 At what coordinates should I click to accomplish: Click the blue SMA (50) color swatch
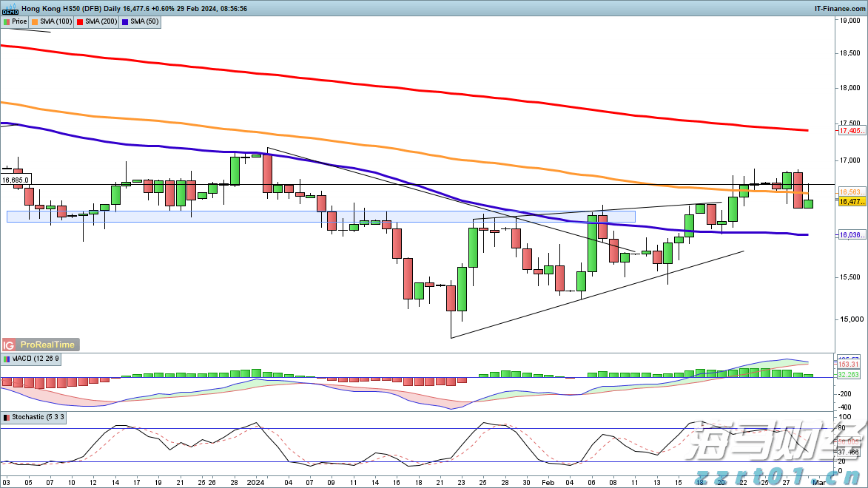tap(126, 22)
